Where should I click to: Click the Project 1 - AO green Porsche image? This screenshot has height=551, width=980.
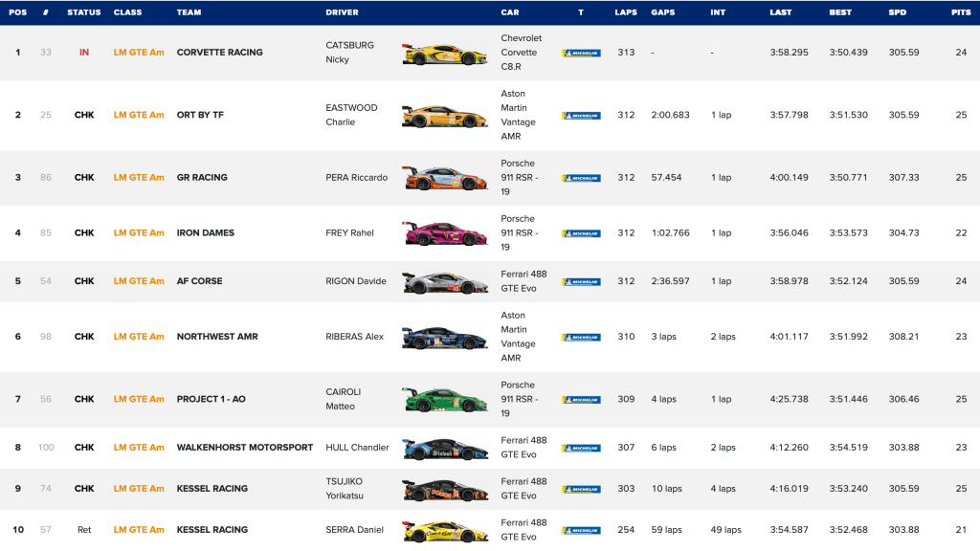tap(444, 400)
